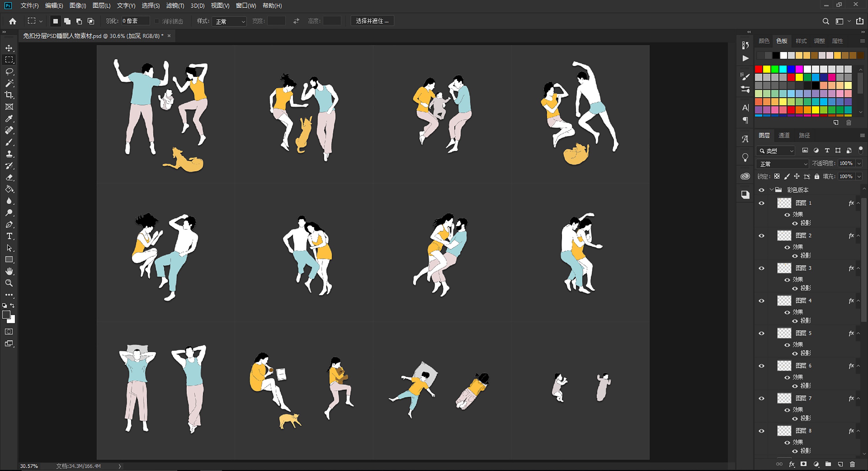The height and width of the screenshot is (471, 868).
Task: Switch to the 路径 tab
Action: (804, 135)
